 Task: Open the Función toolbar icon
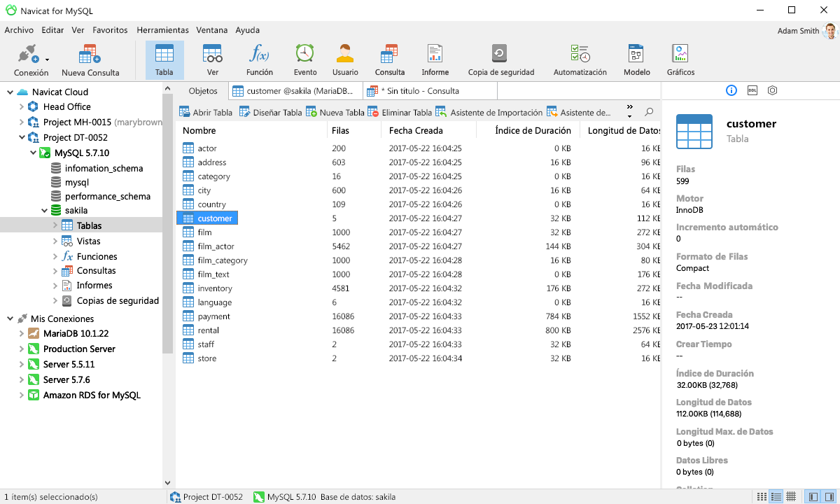pos(260,59)
